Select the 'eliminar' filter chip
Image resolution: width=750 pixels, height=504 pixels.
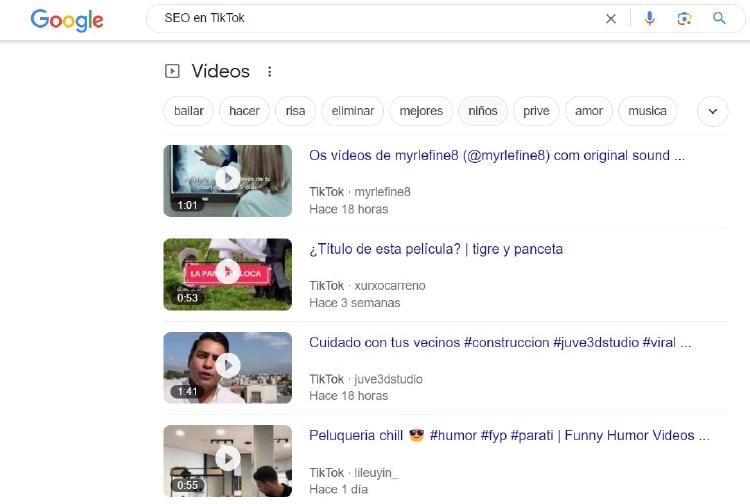pos(353,111)
